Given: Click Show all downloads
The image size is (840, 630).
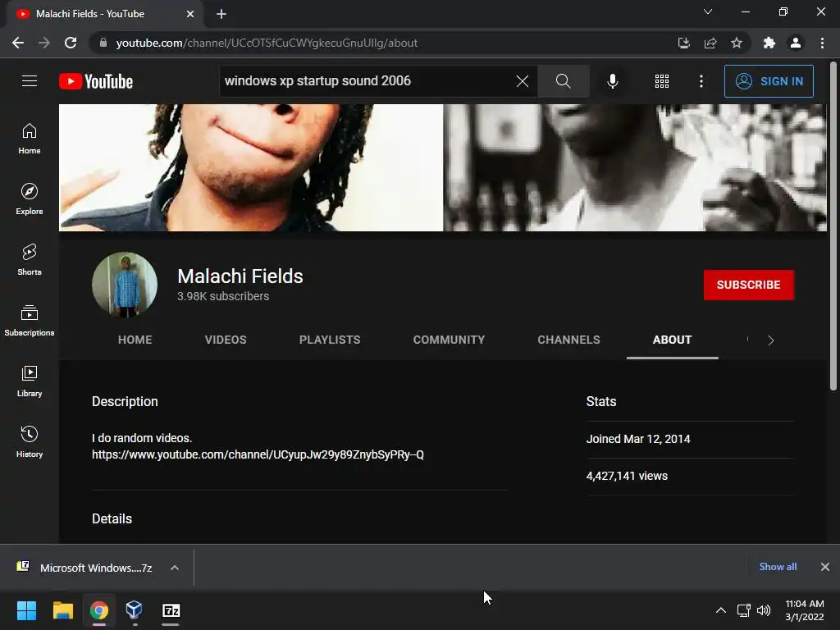Looking at the screenshot, I should (778, 567).
